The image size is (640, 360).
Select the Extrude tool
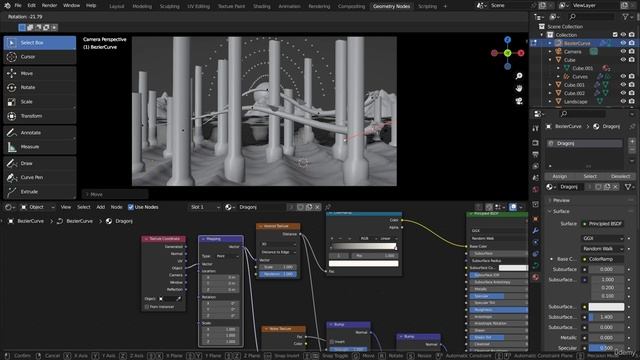tap(40, 192)
